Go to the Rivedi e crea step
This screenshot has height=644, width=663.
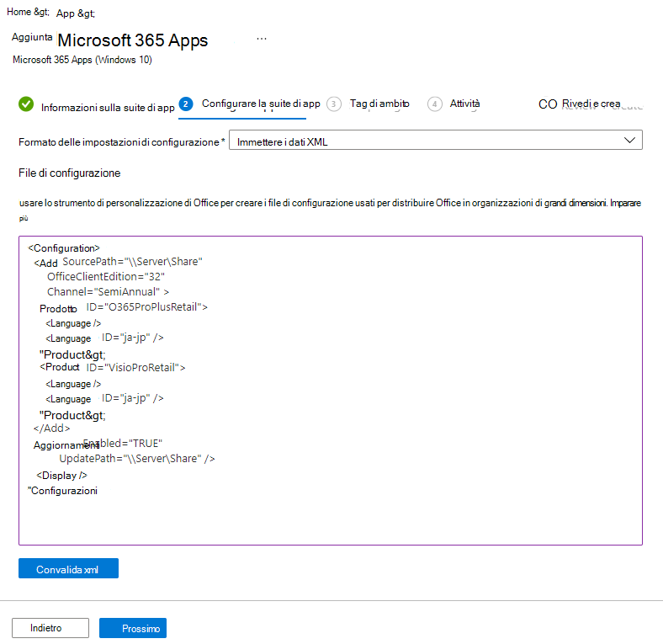pos(591,104)
